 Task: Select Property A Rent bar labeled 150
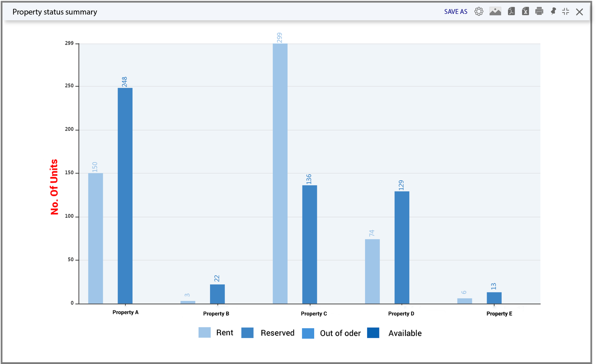click(96, 238)
